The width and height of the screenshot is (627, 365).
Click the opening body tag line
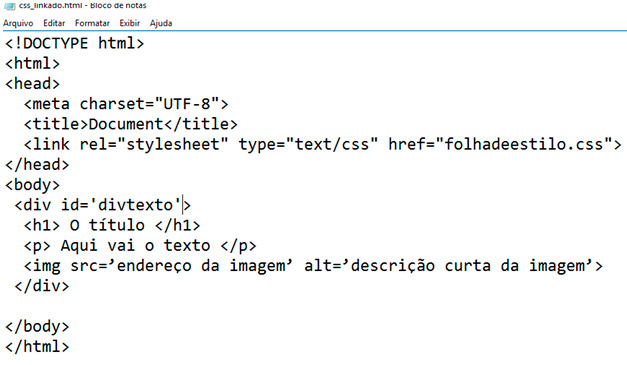tap(32, 185)
